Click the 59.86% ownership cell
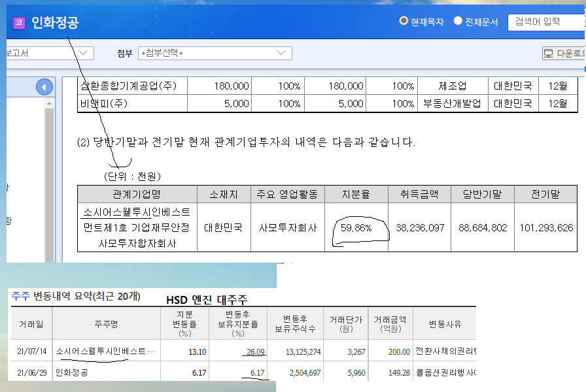The image size is (586, 392). [356, 228]
